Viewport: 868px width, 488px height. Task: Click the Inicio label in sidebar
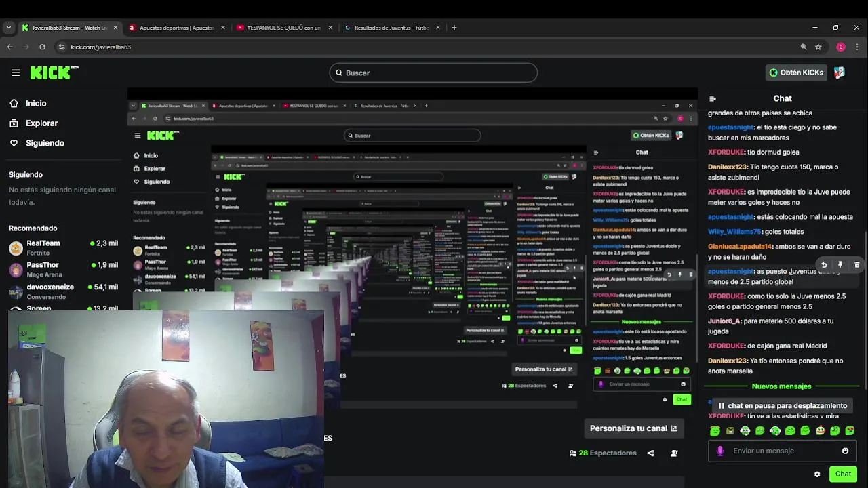pos(36,103)
